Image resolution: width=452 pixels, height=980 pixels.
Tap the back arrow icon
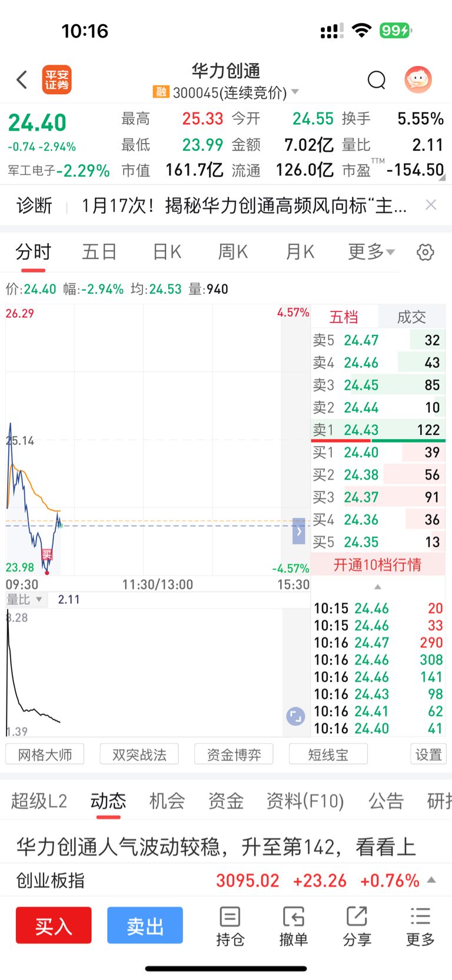[22, 79]
